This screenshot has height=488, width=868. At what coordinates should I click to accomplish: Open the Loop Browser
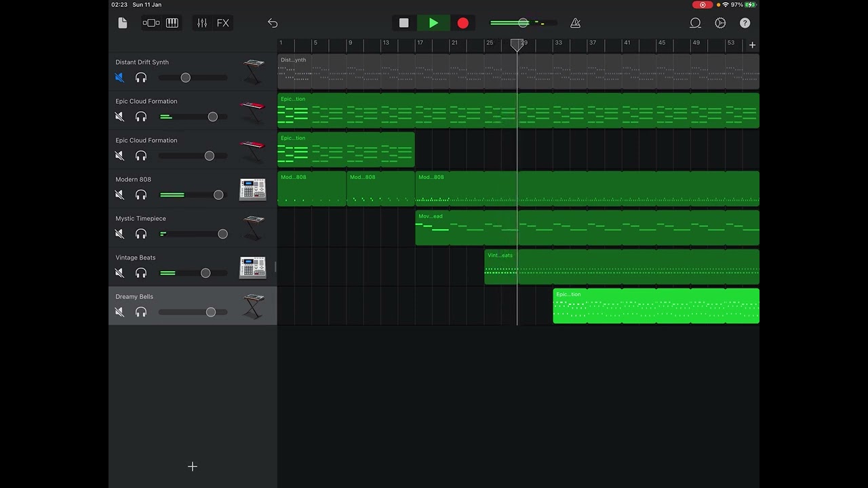click(x=695, y=23)
